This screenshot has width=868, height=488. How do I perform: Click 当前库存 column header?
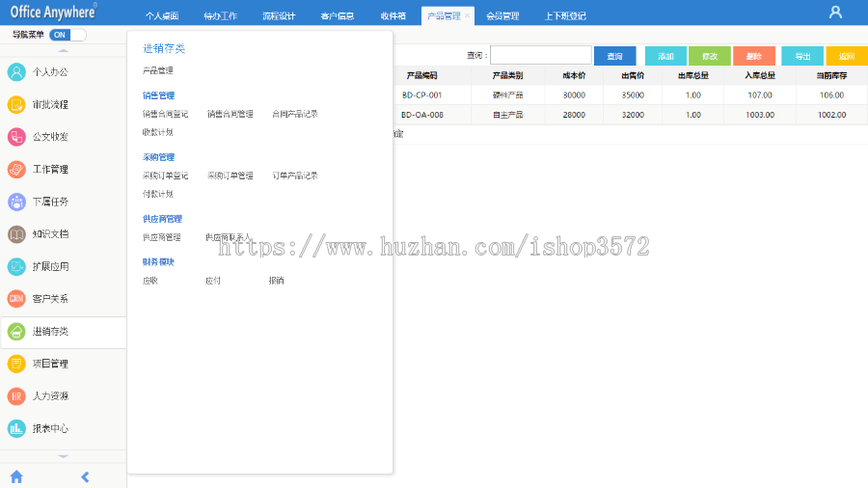coord(831,75)
